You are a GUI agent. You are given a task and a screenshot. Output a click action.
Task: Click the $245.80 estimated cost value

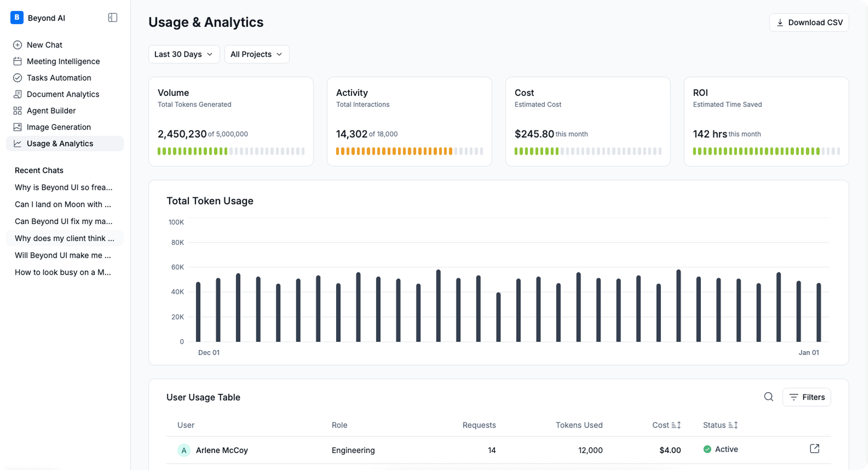(534, 134)
